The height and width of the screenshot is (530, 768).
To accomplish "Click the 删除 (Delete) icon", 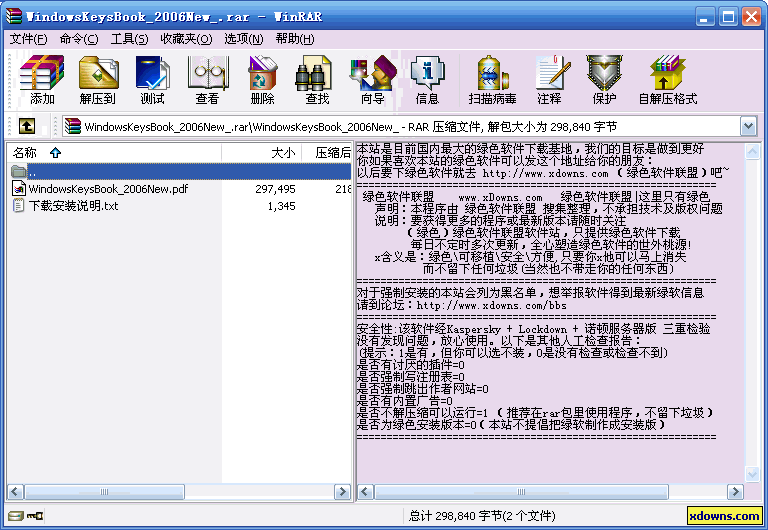I will (x=263, y=72).
